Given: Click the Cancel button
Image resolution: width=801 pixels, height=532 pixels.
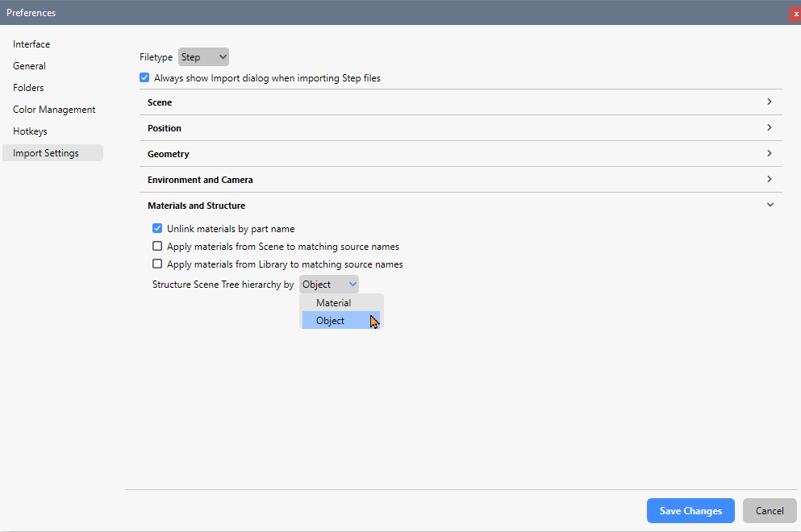Looking at the screenshot, I should 770,510.
